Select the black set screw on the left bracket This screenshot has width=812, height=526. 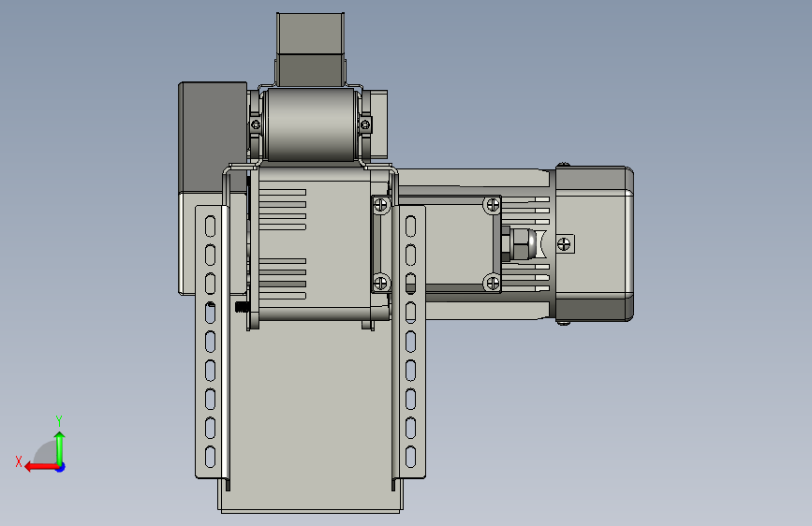click(x=242, y=308)
